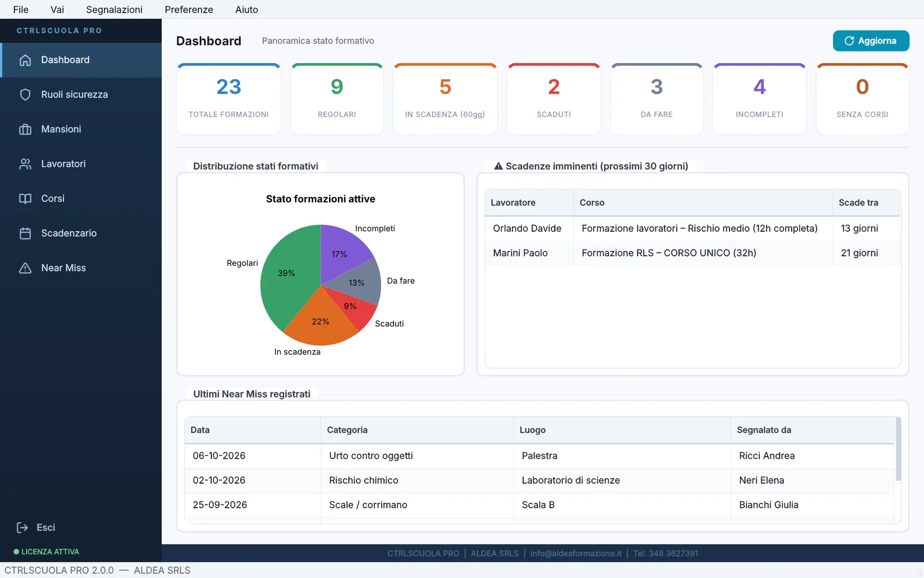The height and width of the screenshot is (578, 924).
Task: Go to Ruoli sicurezza section
Action: click(81, 95)
